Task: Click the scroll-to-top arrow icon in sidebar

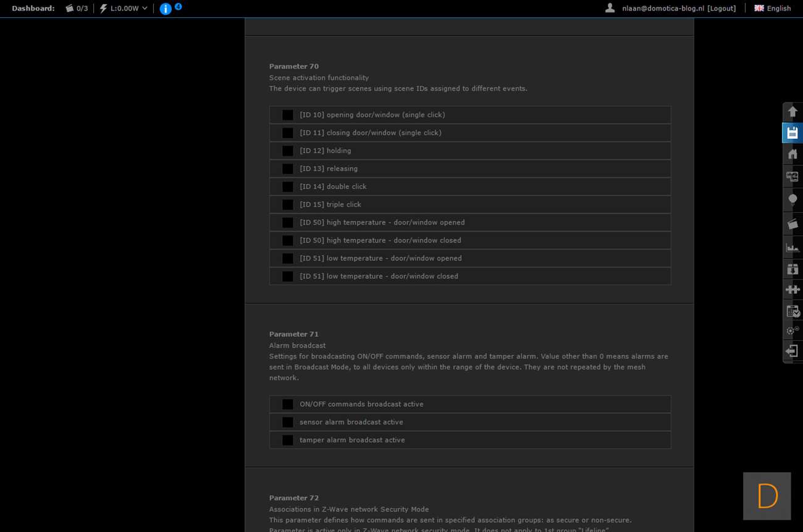Action: (792, 112)
